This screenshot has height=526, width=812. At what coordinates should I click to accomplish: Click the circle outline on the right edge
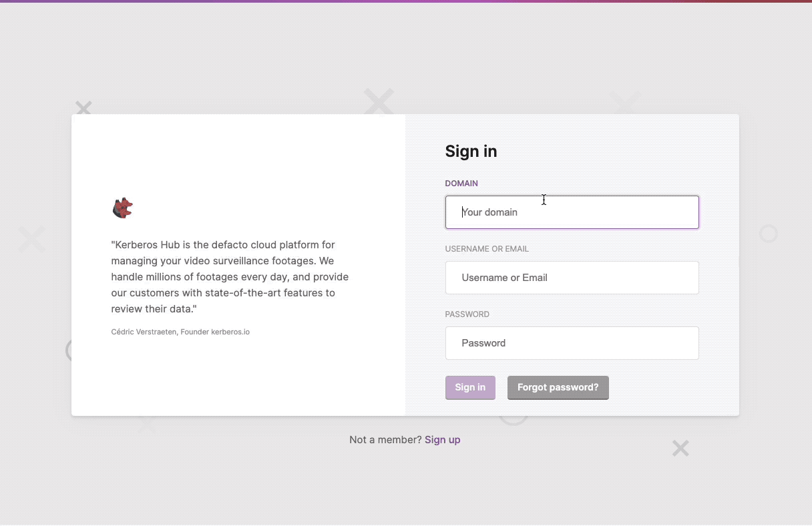pos(768,234)
